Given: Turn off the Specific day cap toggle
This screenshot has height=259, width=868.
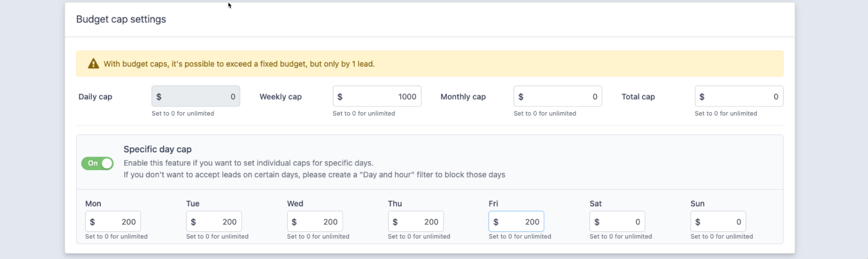Looking at the screenshot, I should pyautogui.click(x=98, y=163).
